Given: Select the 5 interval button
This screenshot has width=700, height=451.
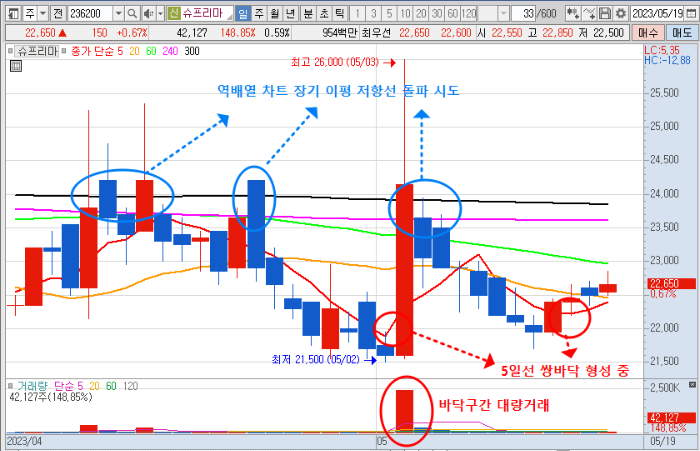Looking at the screenshot, I should tap(389, 14).
